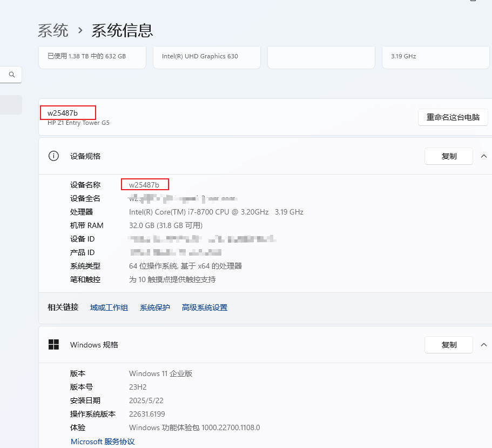The height and width of the screenshot is (448, 492).
Task: Open Microsoft 服务协议 link
Action: tap(103, 442)
